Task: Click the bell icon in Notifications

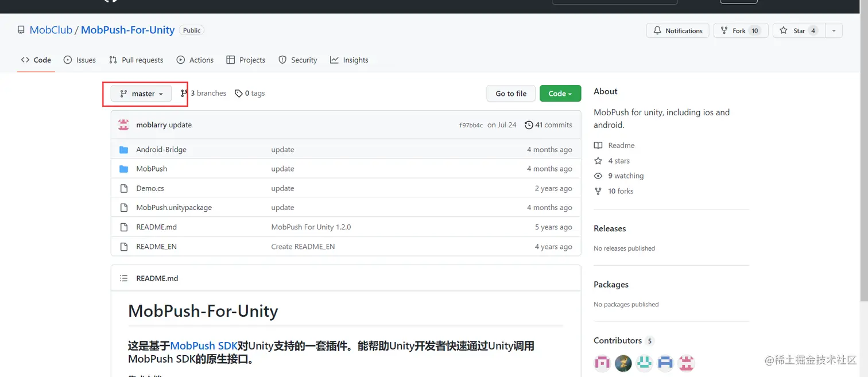Action: click(657, 31)
